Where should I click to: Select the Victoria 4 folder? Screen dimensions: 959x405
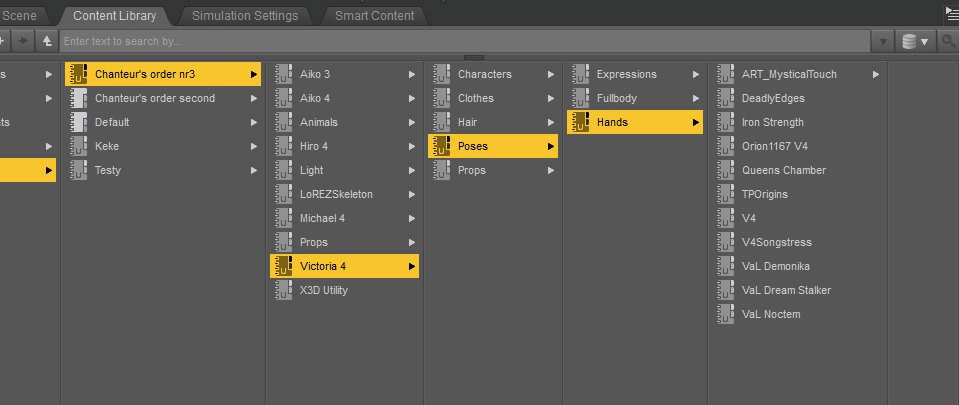[x=344, y=266]
